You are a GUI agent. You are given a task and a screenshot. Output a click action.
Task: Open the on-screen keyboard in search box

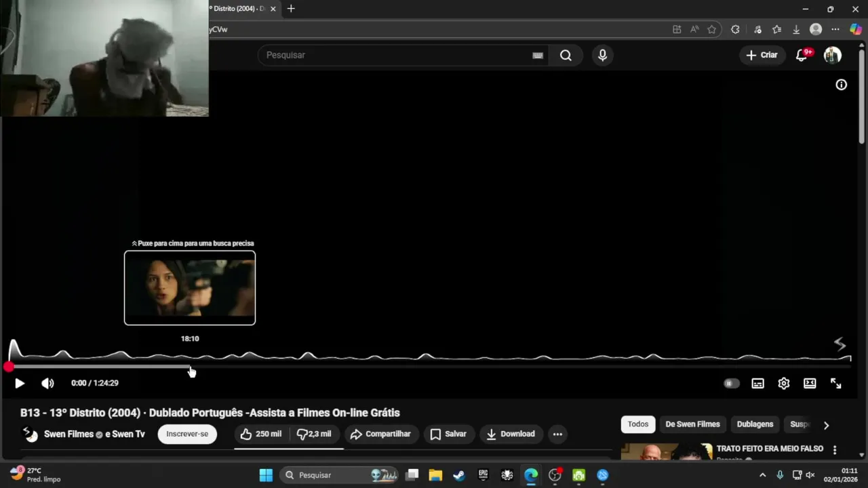538,56
